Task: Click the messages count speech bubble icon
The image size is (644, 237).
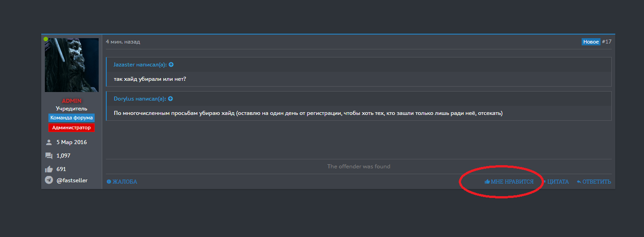Action: coord(49,156)
